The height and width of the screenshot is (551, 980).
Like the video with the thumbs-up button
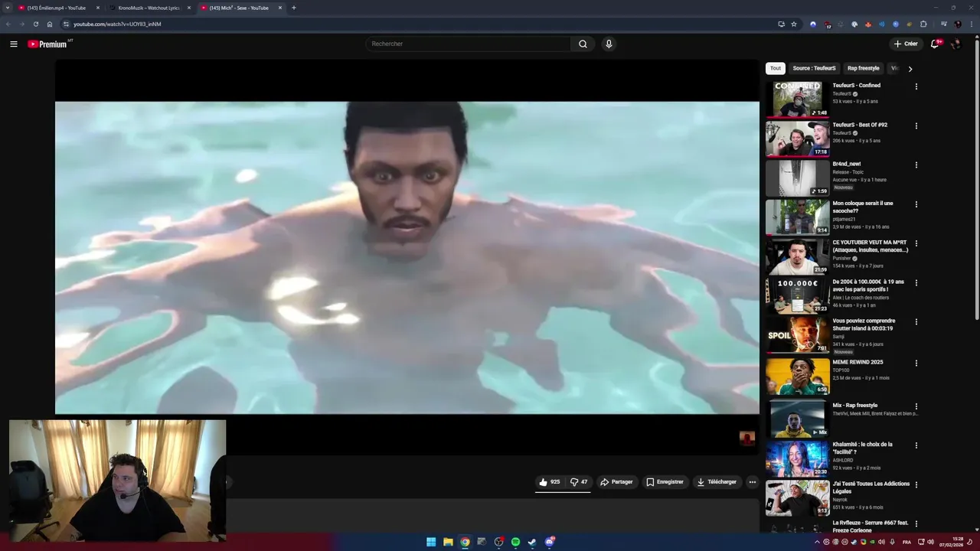[550, 482]
